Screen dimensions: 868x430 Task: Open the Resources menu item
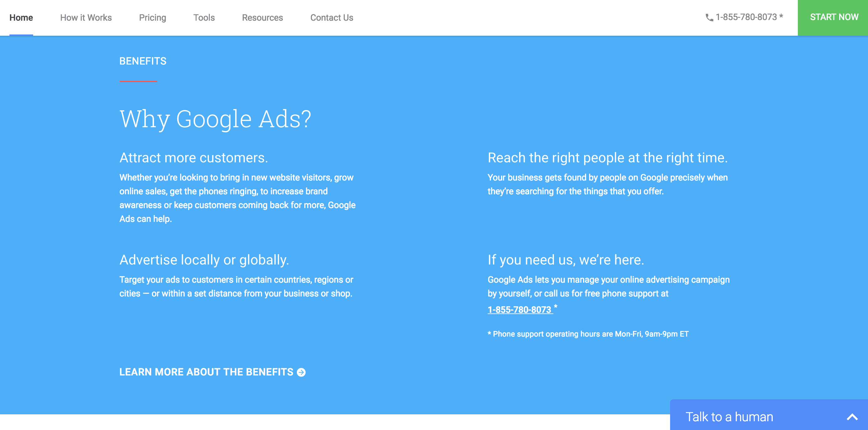262,18
